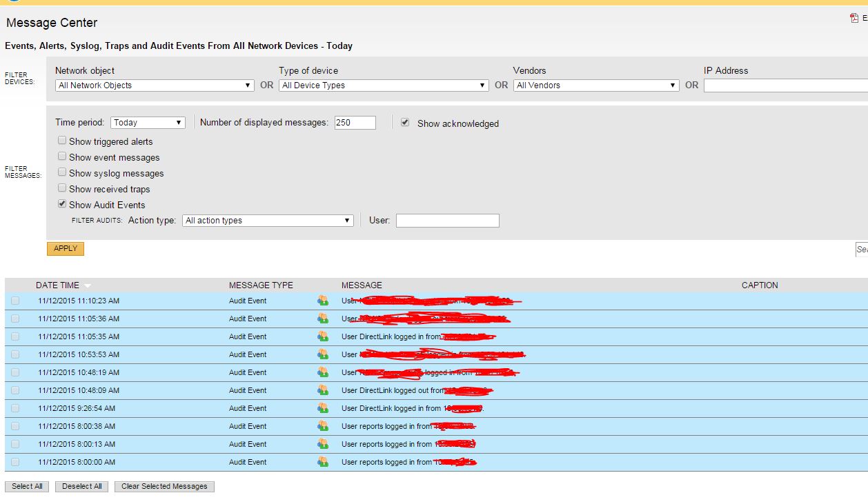Click date '11/12/2015 11:10:23 AM'
This screenshot has width=868, height=504.
click(x=79, y=301)
